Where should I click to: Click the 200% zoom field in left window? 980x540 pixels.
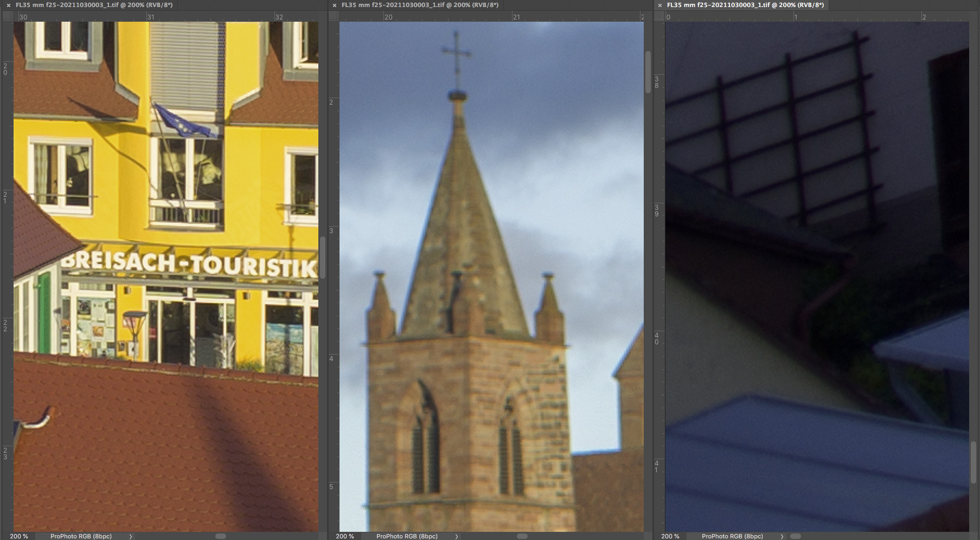[18, 536]
